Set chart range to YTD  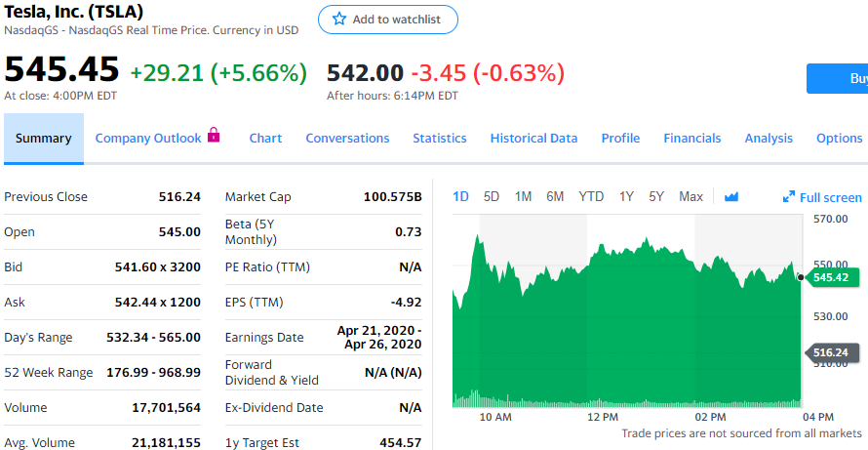point(591,197)
